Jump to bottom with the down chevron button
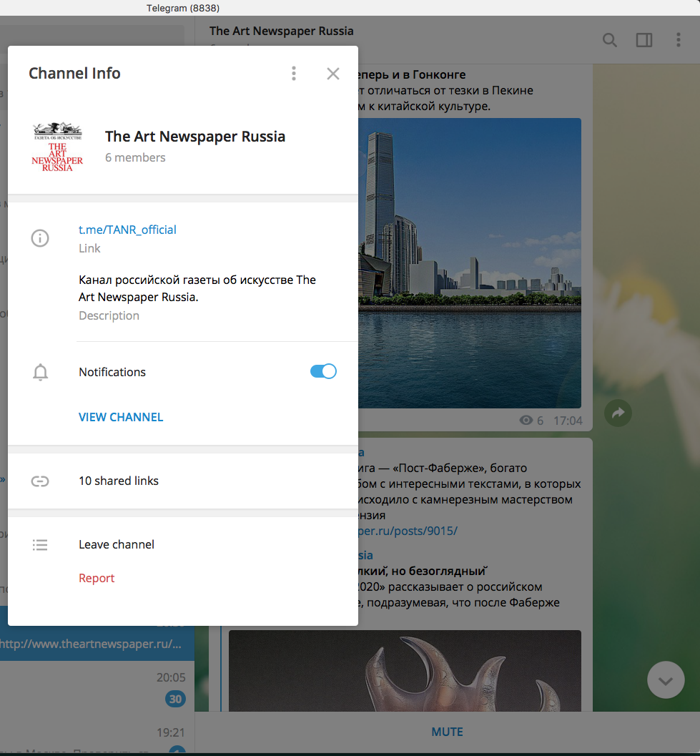700x756 pixels. coord(666,680)
